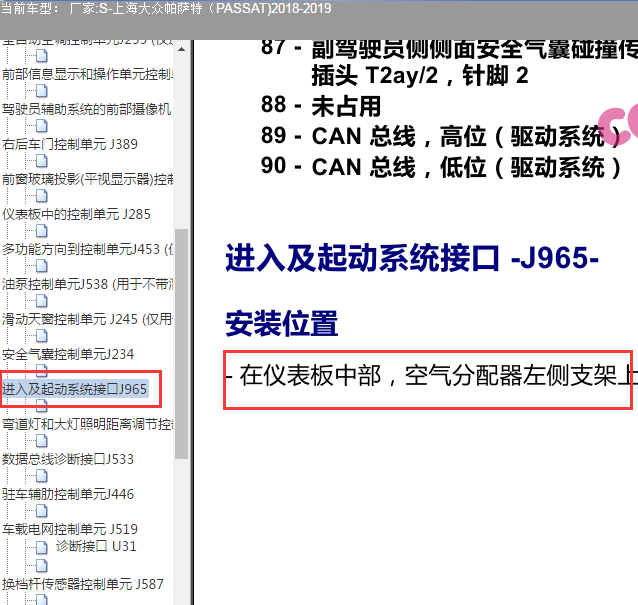Select tree item 车载电网控制单元 J519

(x=70, y=529)
